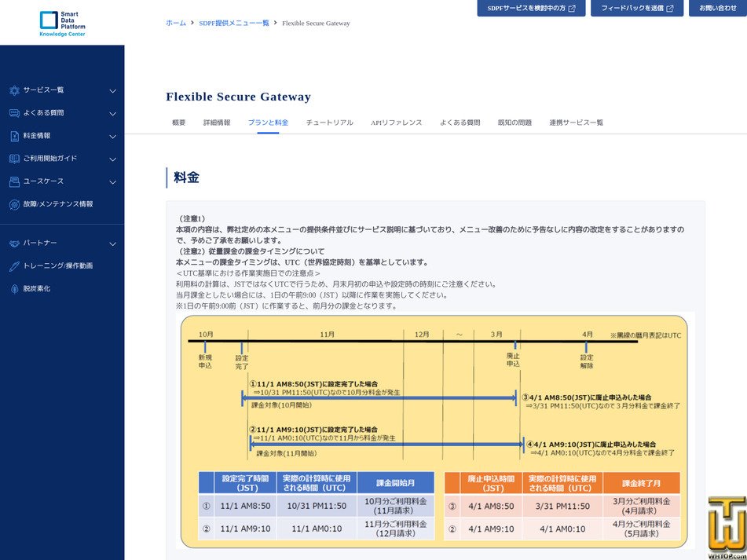
Task: Click the （注意1） text label
Action: 191,218
